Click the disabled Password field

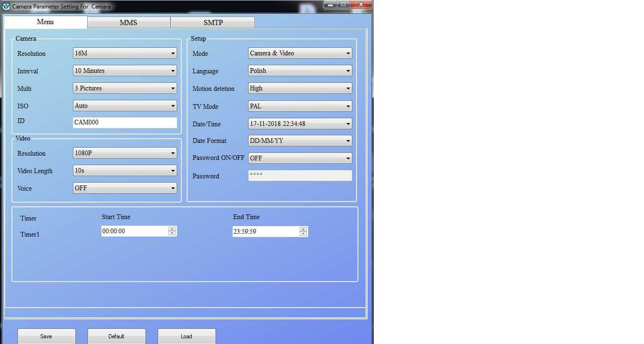pyautogui.click(x=300, y=176)
